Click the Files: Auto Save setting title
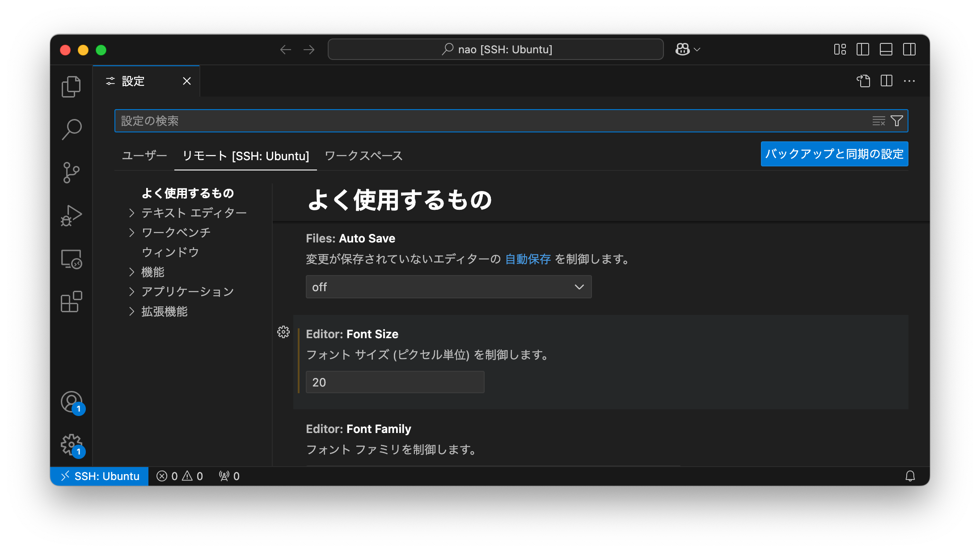This screenshot has width=980, height=552. click(351, 238)
